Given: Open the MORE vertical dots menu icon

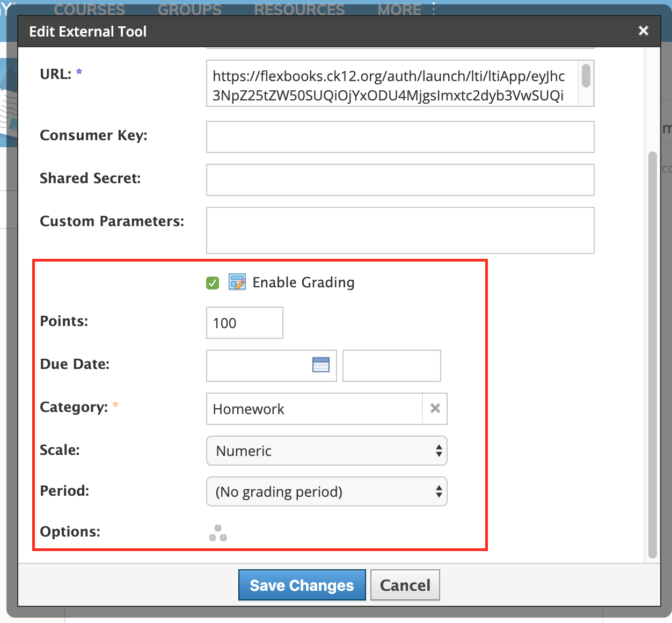Looking at the screenshot, I should 434,9.
